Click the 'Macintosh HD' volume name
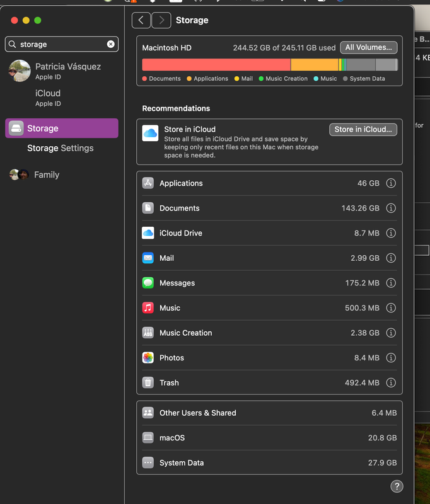Viewport: 430px width, 504px height. pyautogui.click(x=166, y=48)
